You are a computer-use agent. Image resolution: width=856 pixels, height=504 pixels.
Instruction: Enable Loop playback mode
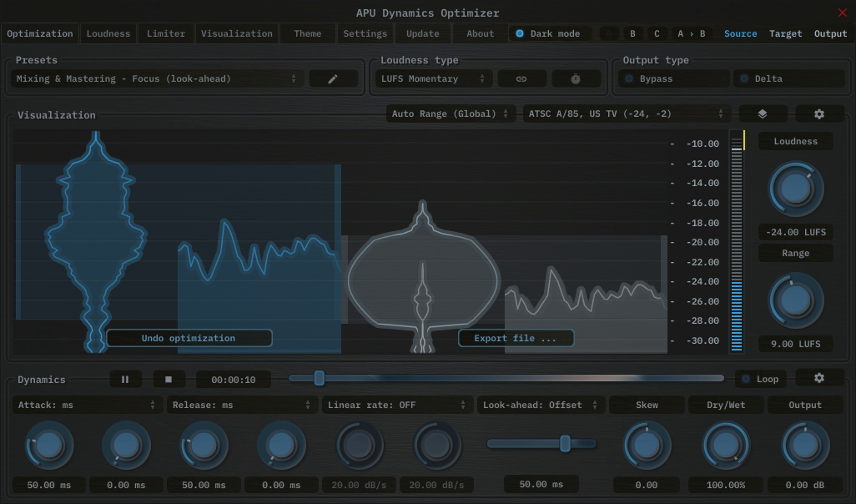tap(760, 378)
